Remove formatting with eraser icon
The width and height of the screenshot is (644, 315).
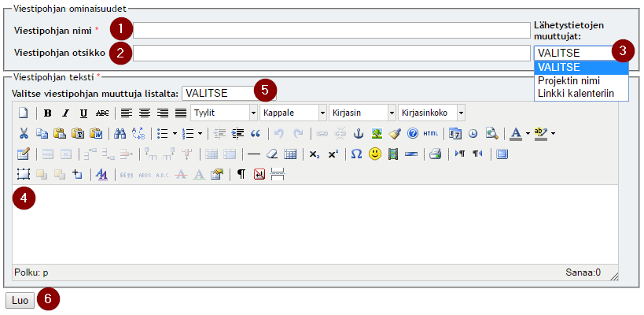[272, 154]
